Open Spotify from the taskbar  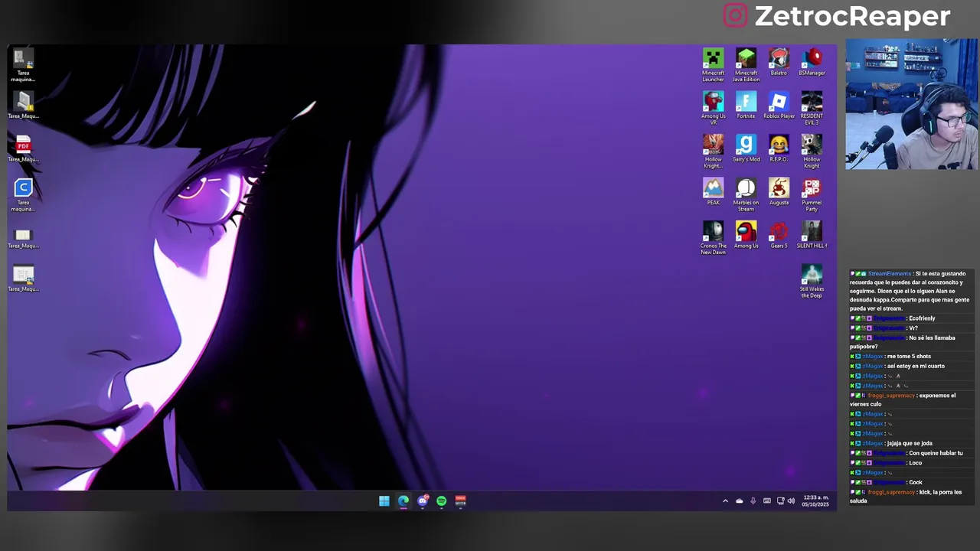442,500
